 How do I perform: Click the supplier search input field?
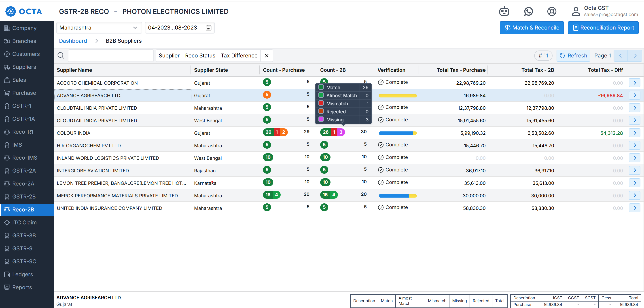pyautogui.click(x=111, y=55)
